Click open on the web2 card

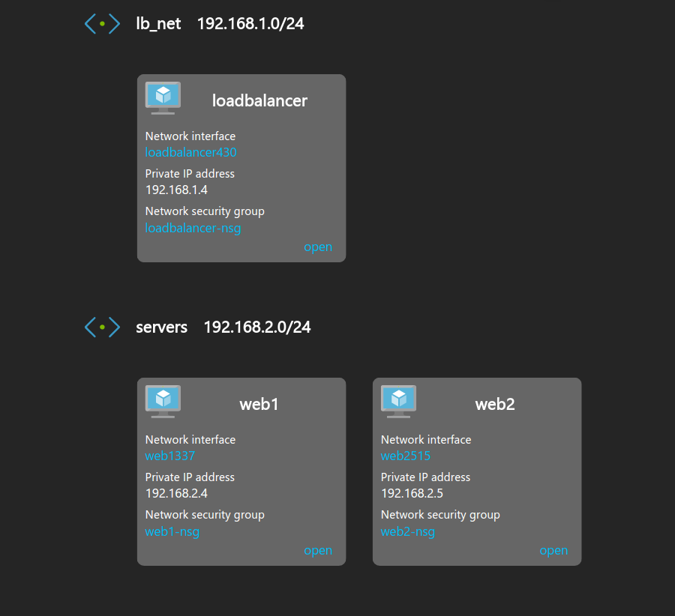tap(553, 550)
